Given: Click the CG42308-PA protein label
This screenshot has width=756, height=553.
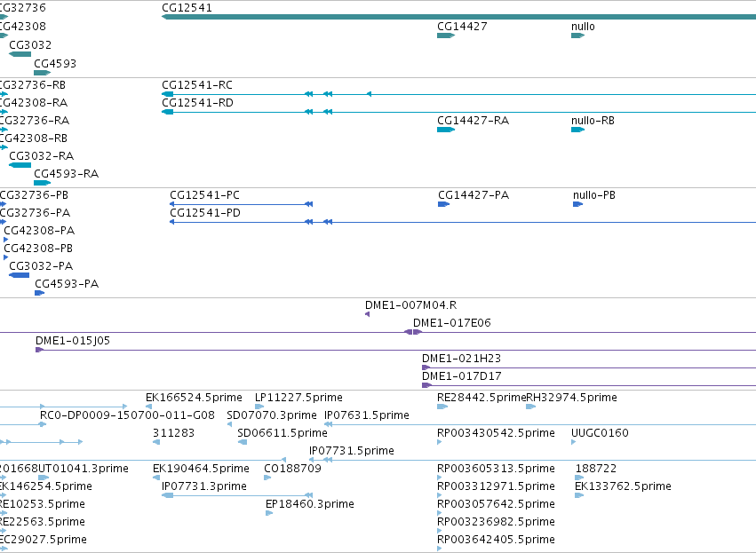Looking at the screenshot, I should click(39, 231).
